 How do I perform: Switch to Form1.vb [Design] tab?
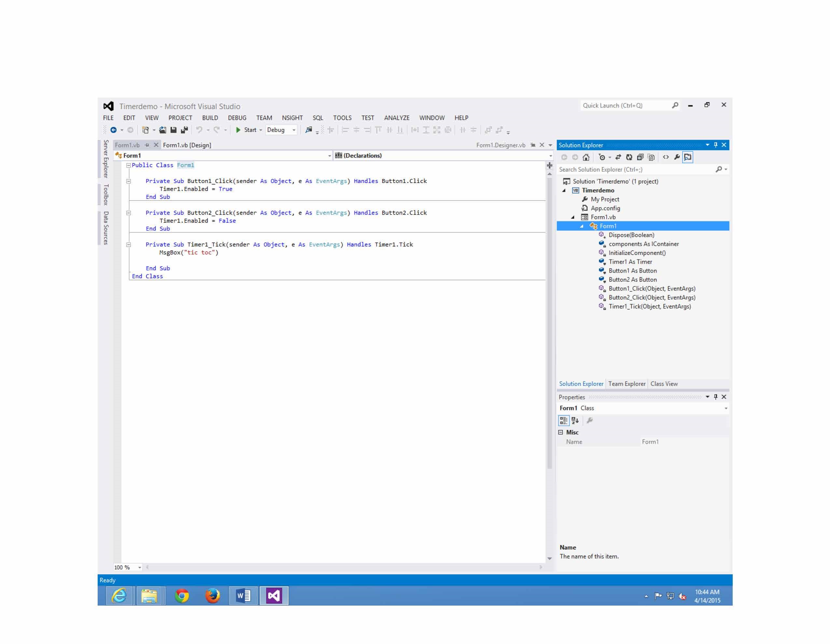click(187, 145)
